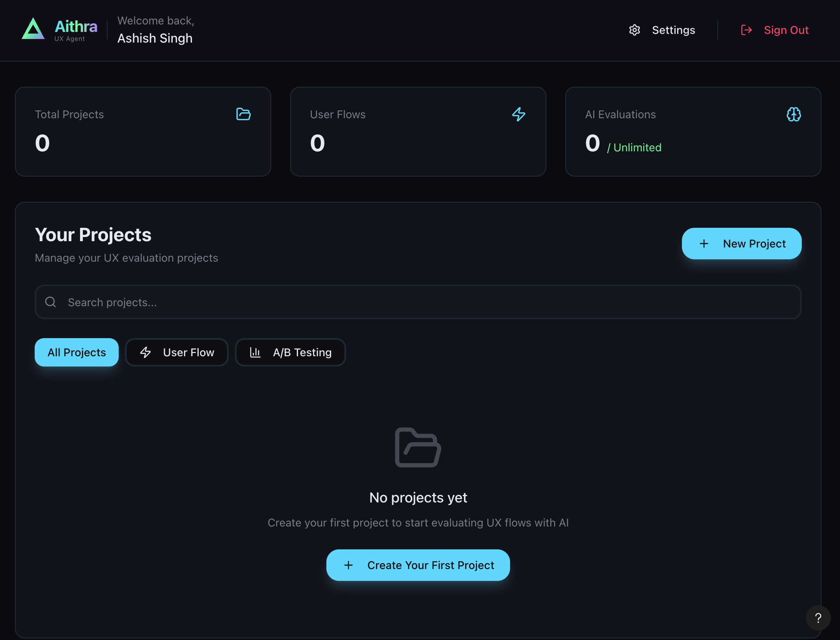Click the plus icon on New Project button
The image size is (840, 640).
(704, 244)
